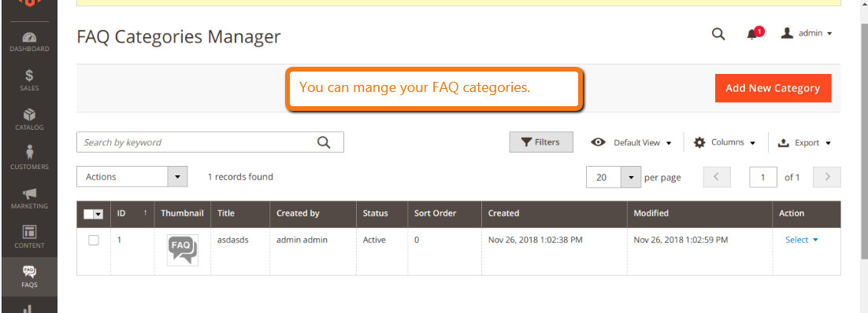Open the Marketing megaphone icon
868x313 pixels.
click(29, 198)
